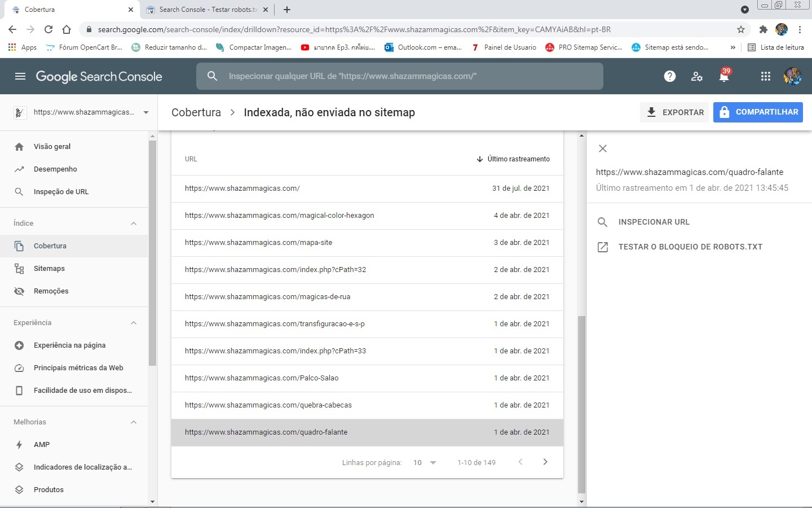This screenshot has height=508, width=812.
Task: Open the Chrome extensions puzzle icon
Action: point(764,29)
